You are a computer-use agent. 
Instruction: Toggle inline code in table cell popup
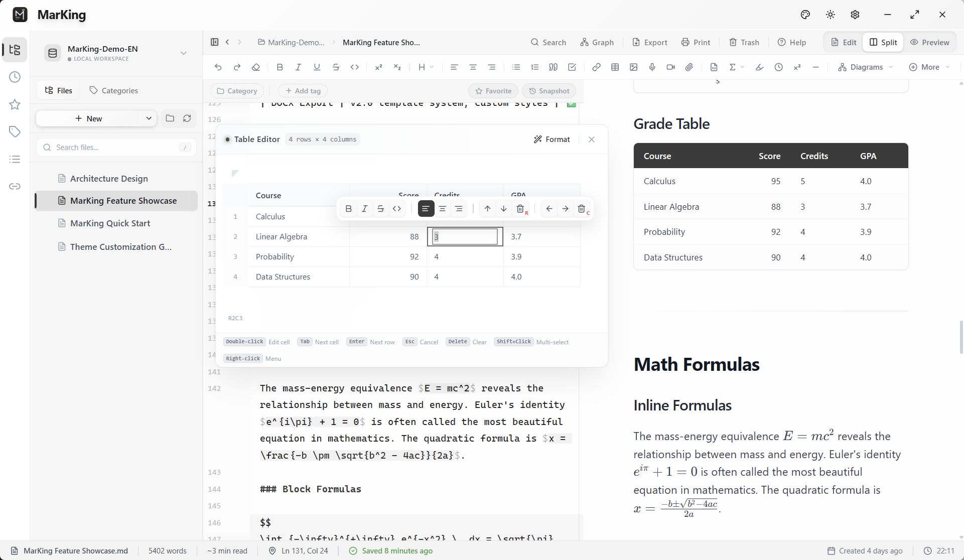(397, 209)
